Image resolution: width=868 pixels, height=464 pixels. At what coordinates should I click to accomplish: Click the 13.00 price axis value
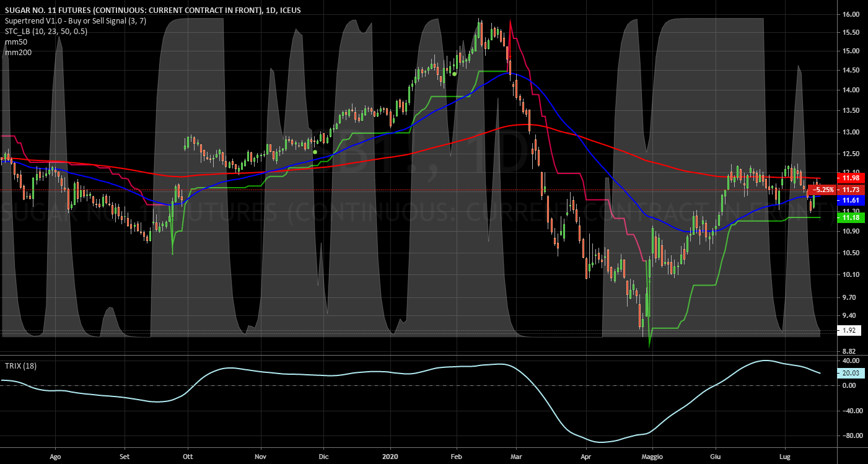pos(849,132)
